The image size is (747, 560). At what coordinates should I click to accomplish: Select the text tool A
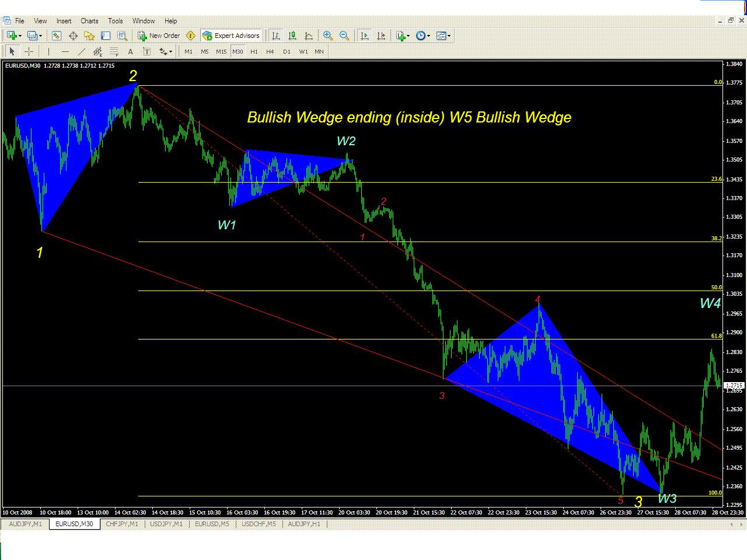point(131,51)
